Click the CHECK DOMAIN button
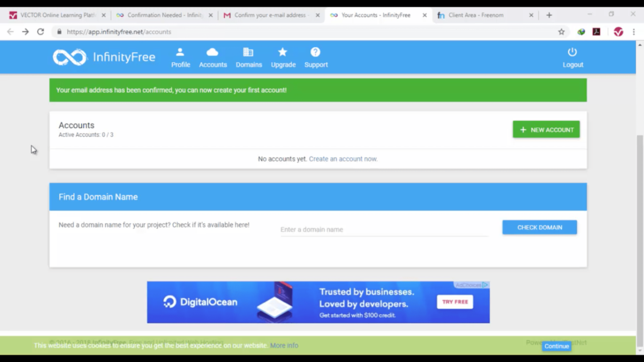The image size is (644, 362). pos(539,228)
